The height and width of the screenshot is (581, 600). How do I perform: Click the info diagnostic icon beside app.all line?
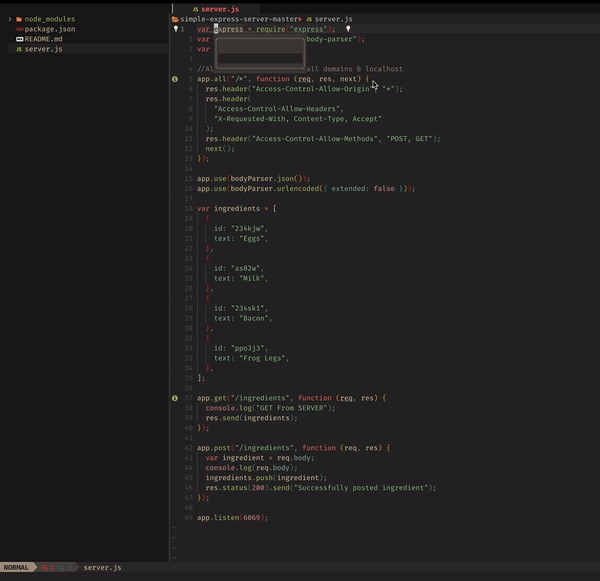175,79
